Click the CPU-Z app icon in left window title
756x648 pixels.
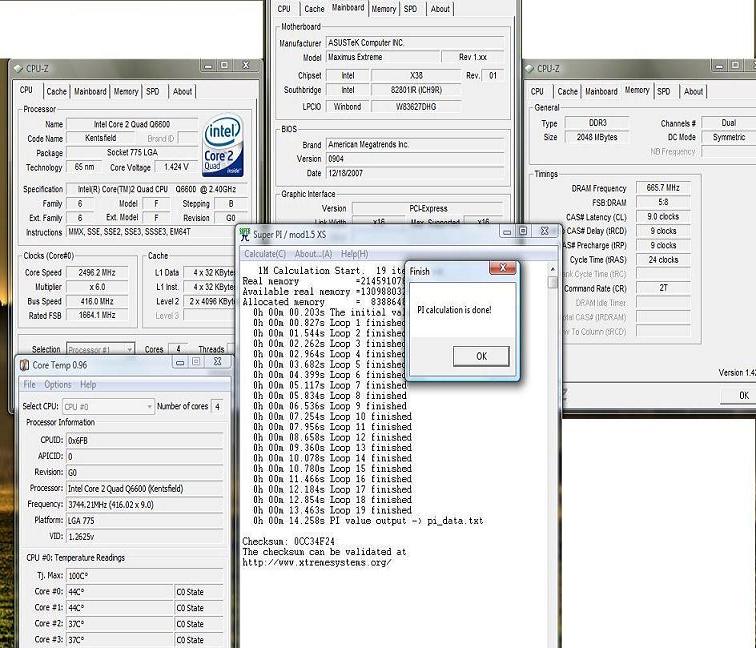tap(18, 68)
